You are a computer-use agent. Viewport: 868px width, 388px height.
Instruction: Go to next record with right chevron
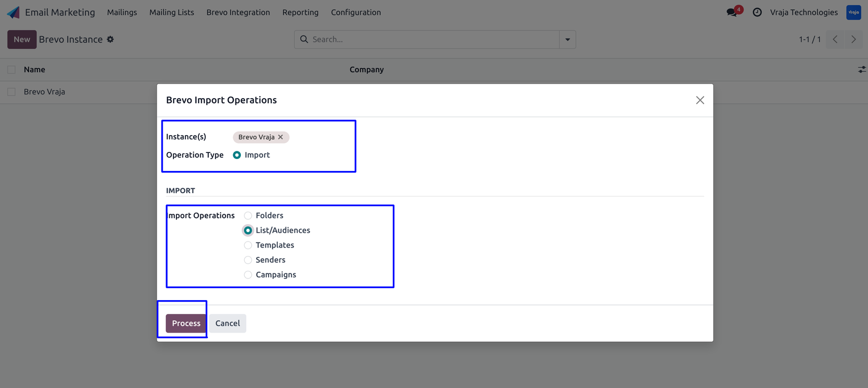853,39
